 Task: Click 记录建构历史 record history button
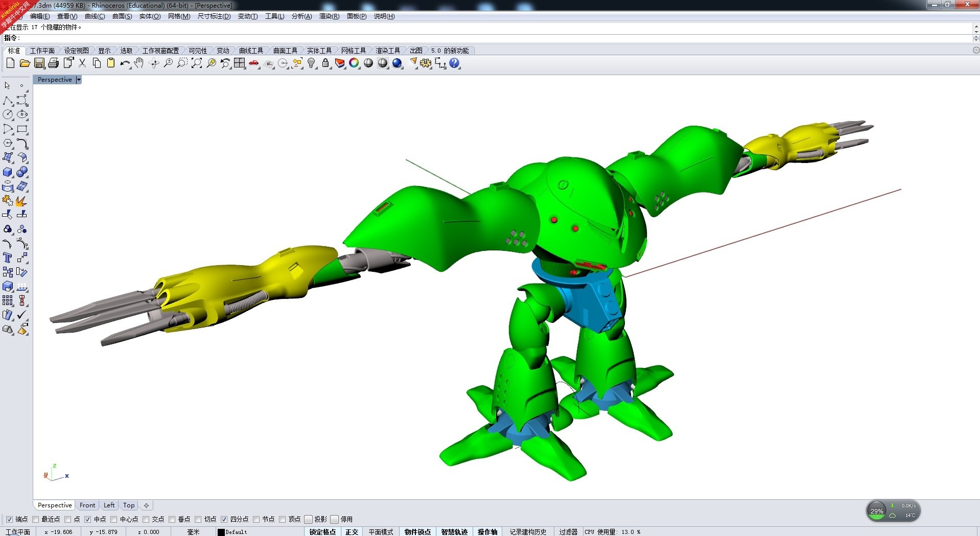528,532
